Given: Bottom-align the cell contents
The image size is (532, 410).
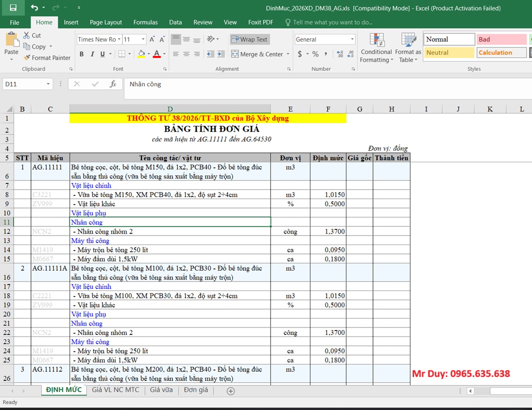Looking at the screenshot, I should click(197, 39).
